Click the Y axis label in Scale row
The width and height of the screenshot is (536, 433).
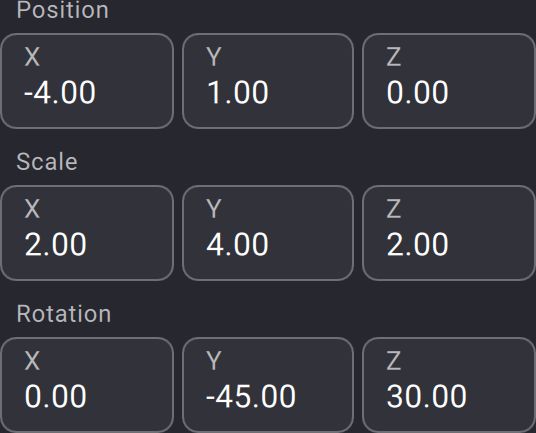point(214,208)
